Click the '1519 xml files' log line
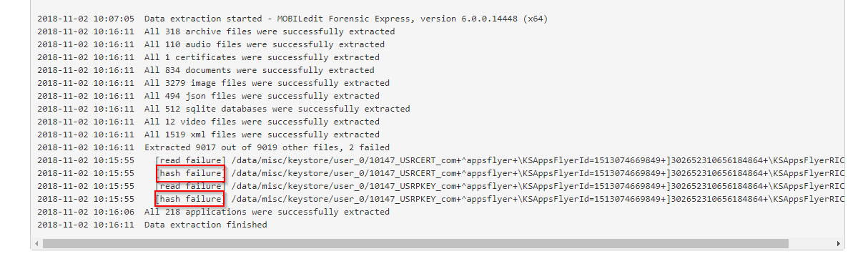Screen dimensions: 868x259 (x=208, y=135)
